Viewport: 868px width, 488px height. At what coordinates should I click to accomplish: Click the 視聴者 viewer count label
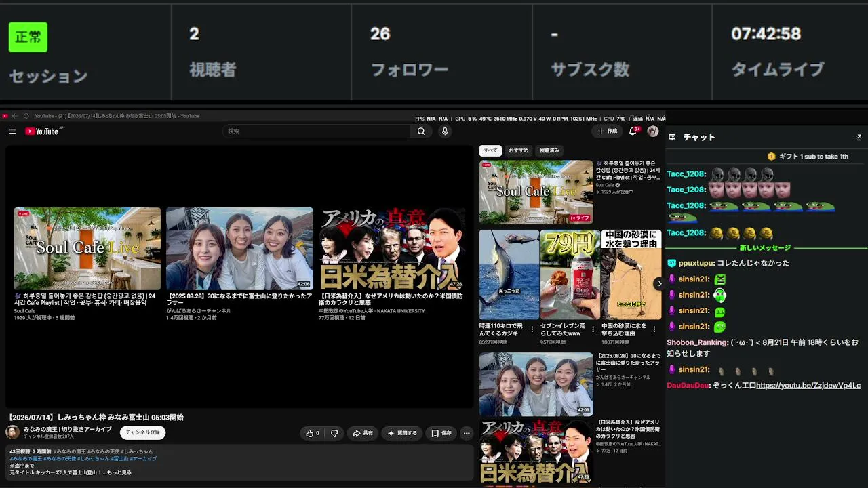point(212,69)
